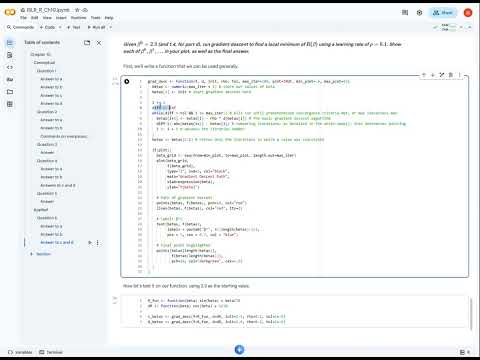Open the Files folder sidebar icon
Image resolution: width=480 pixels, height=360 pixels.
(x=10, y=92)
